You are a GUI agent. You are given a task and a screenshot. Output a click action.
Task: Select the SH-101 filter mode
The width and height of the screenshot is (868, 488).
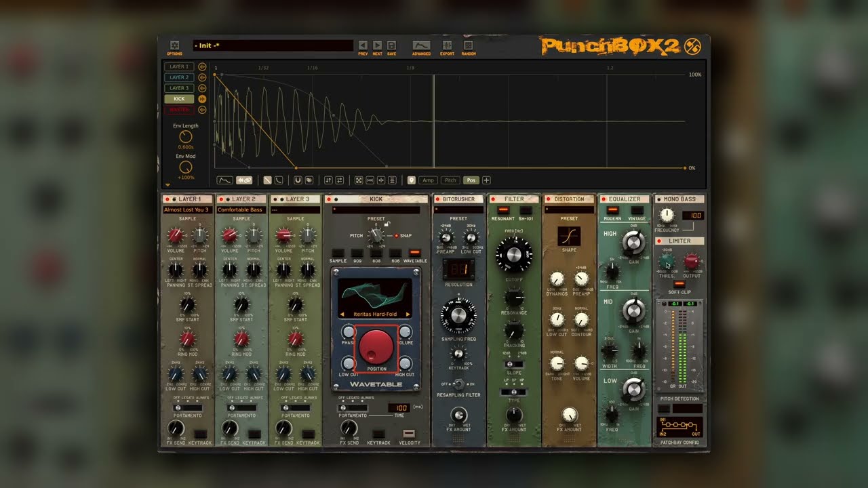526,210
